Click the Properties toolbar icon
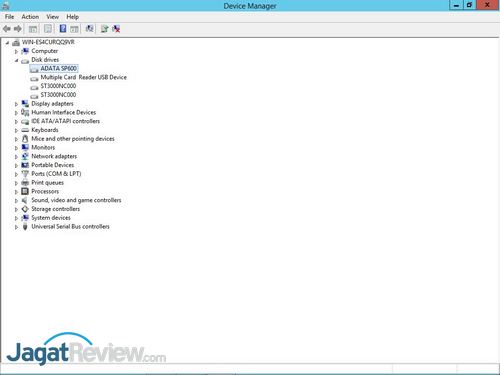Screen dimensions: 500x375 click(48, 29)
